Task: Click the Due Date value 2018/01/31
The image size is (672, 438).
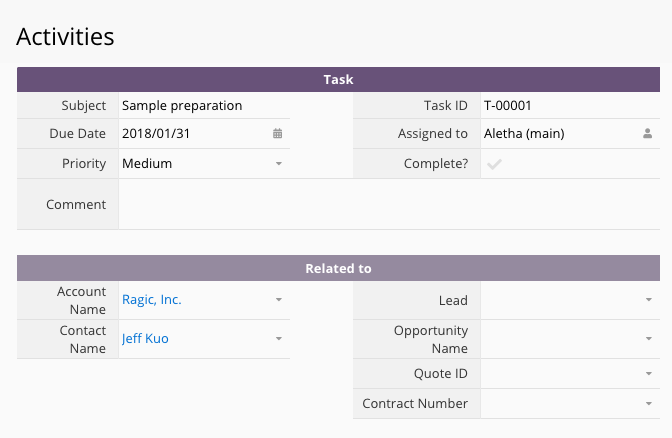Action: [x=156, y=133]
